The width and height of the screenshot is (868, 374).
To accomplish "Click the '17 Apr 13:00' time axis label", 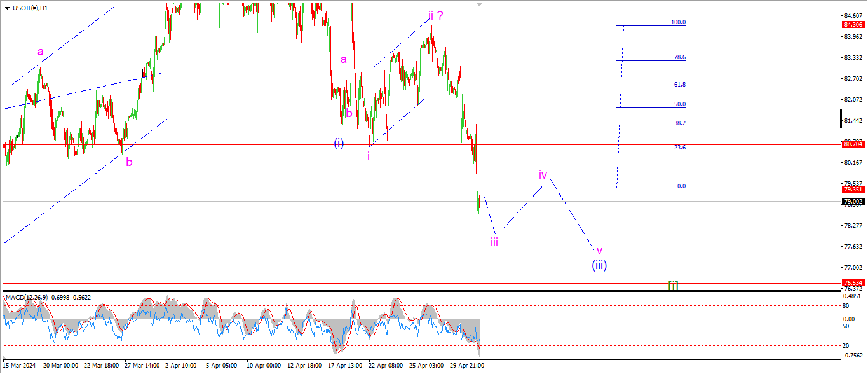I will [345, 366].
